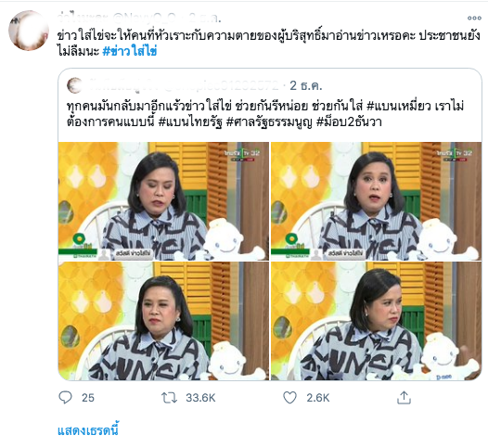Open the bottom-right photo in the quoted tweet

click(377, 321)
